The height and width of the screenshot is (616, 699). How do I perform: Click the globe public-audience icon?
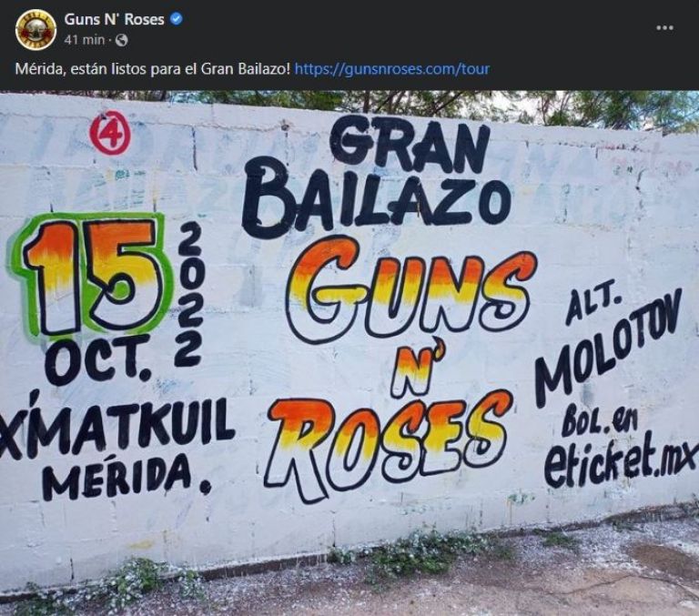(x=122, y=41)
